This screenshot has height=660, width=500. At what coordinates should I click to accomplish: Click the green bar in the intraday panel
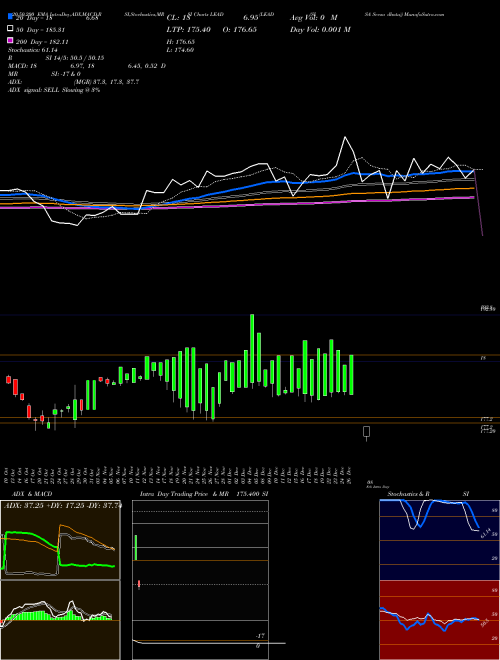[136, 548]
